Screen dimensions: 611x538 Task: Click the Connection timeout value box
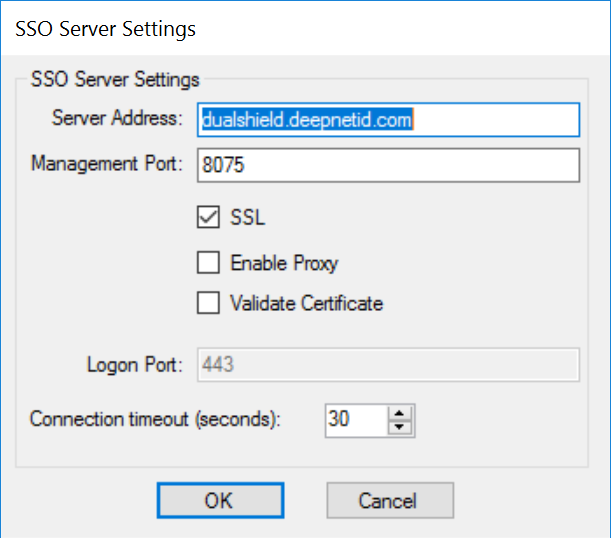tap(355, 420)
